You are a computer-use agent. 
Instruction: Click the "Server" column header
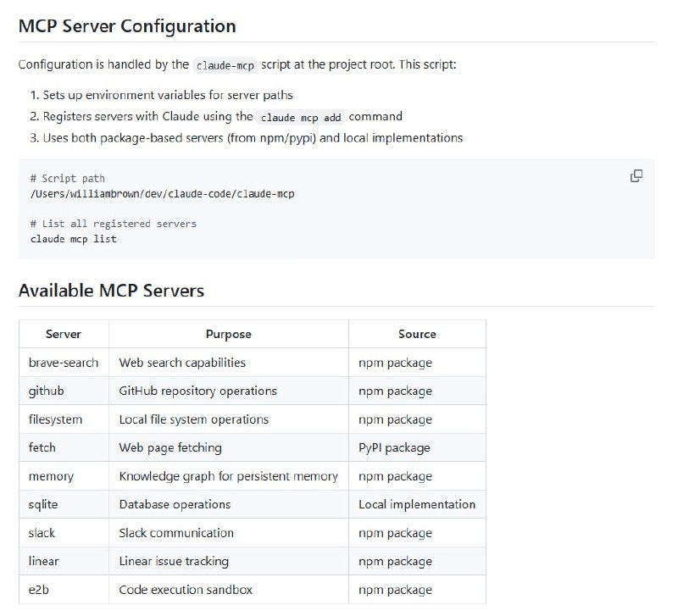64,334
